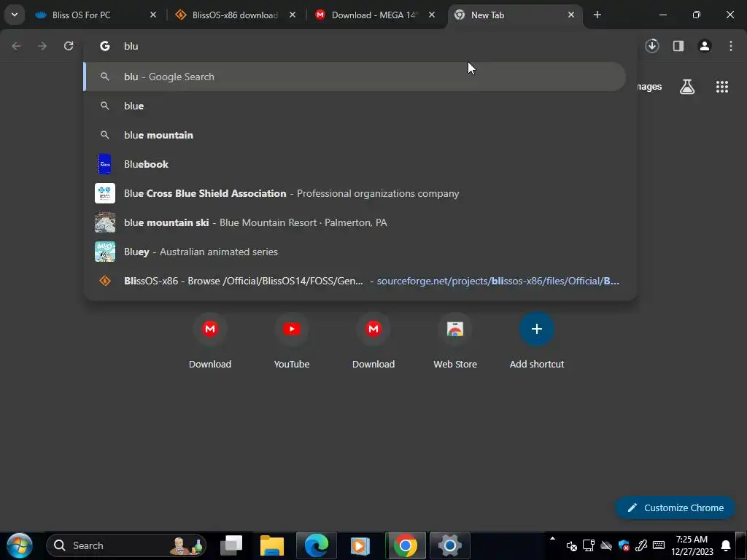This screenshot has height=560, width=747.
Task: Close the Bliss OS For PC tab
Action: tap(153, 15)
